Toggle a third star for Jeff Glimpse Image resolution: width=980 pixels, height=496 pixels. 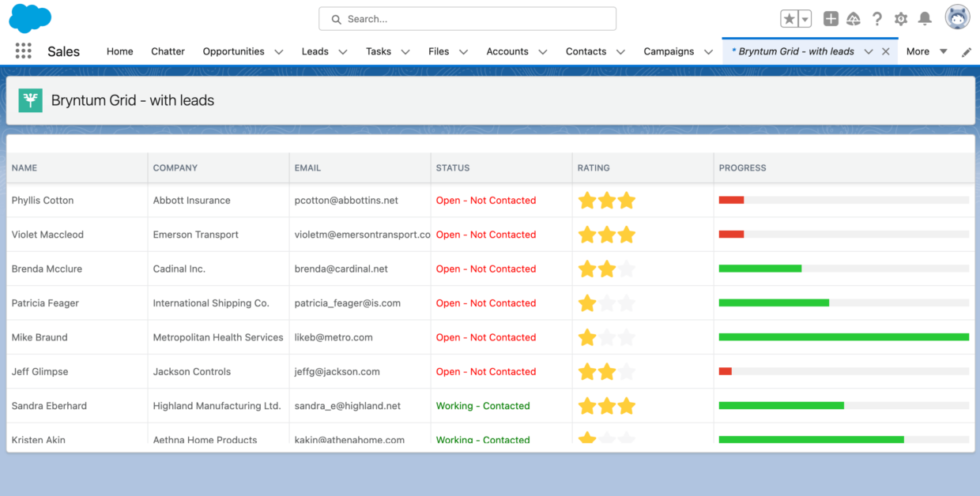(x=626, y=371)
